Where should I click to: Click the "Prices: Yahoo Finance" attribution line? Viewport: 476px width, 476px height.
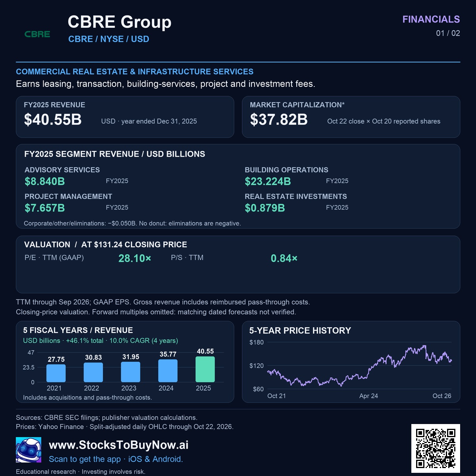click(125, 427)
